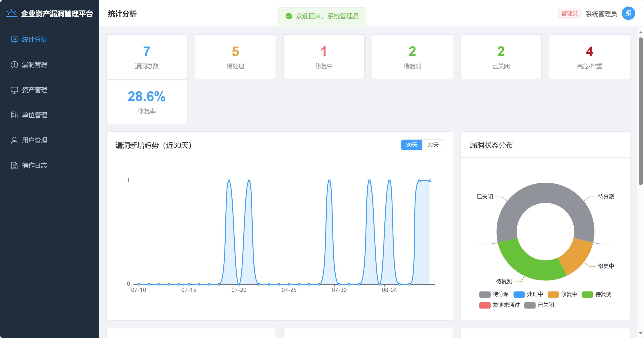Click the 操作日志 document icon
The height and width of the screenshot is (338, 644).
(14, 165)
